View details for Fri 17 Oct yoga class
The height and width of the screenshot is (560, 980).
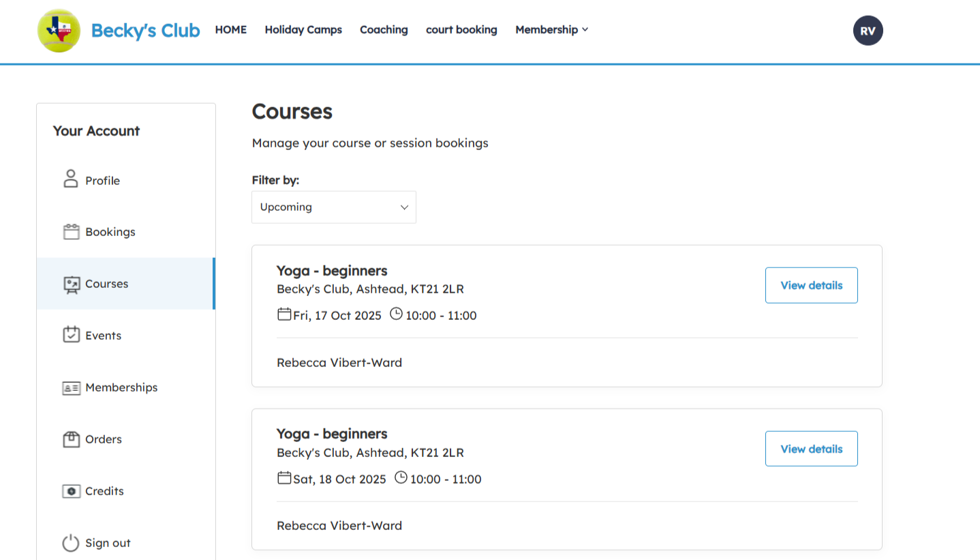pyautogui.click(x=811, y=285)
